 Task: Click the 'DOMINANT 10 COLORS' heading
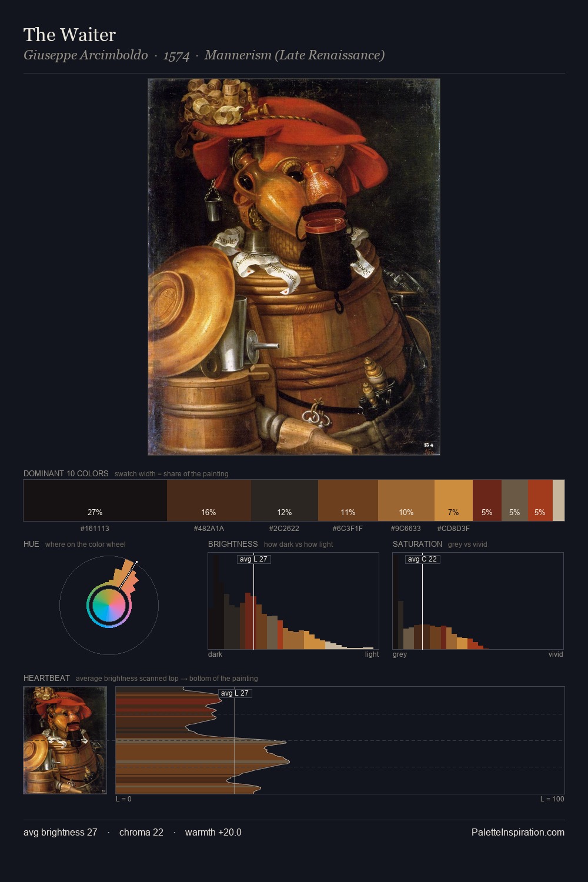(x=66, y=473)
